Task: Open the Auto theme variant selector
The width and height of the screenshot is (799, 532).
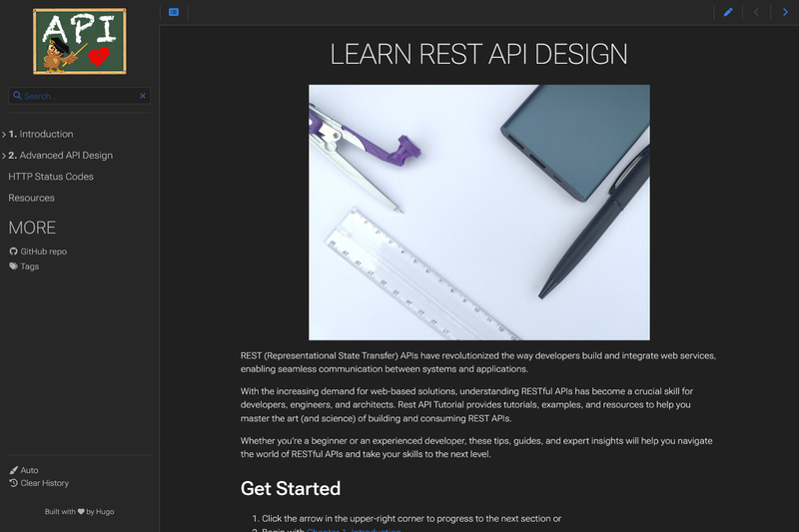Action: tap(29, 470)
